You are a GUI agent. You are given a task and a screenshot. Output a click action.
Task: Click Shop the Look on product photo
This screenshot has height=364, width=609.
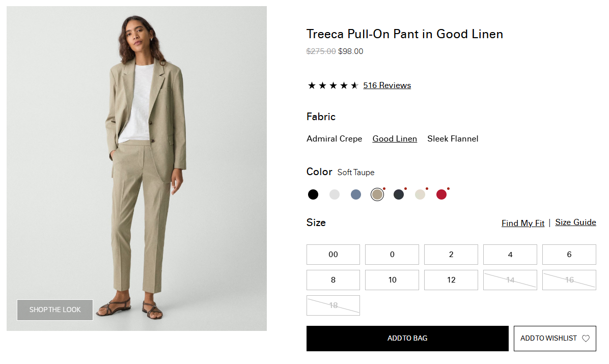pos(55,310)
